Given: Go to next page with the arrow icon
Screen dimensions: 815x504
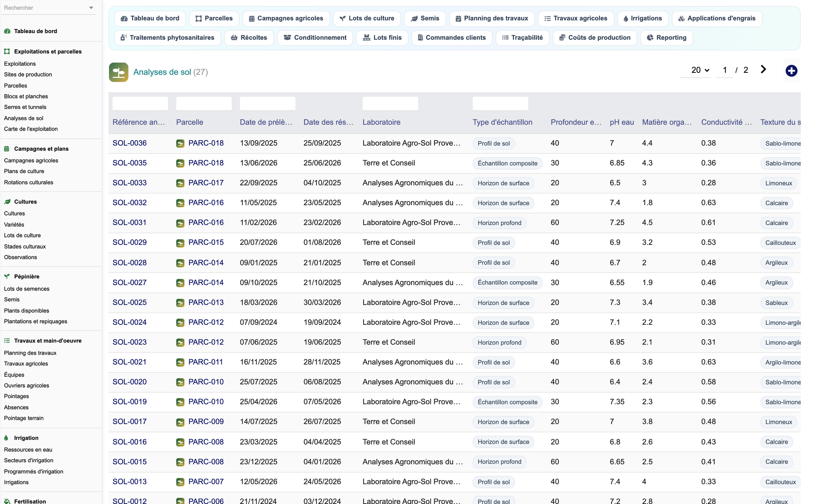Looking at the screenshot, I should [x=763, y=69].
